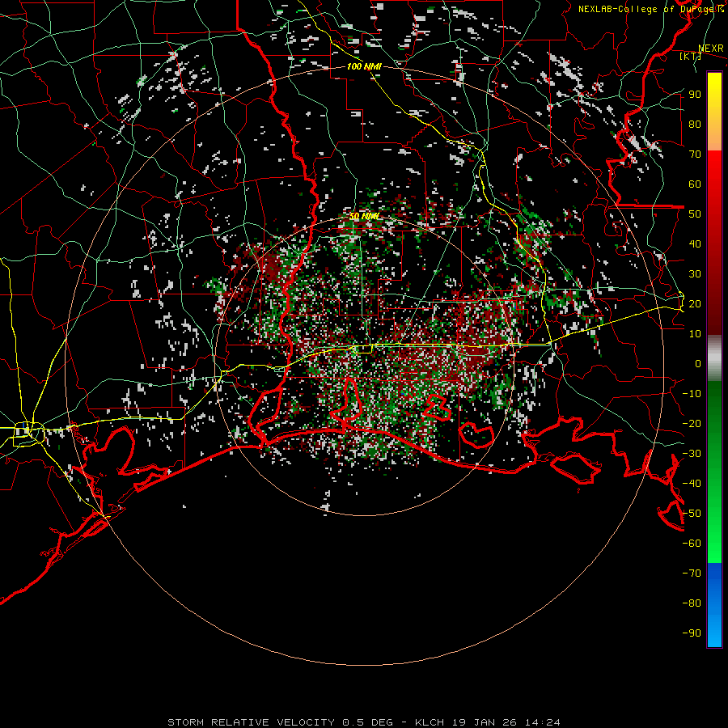Screen dimensions: 728x728
Task: Click the [KT] units label
Action: 690,56
